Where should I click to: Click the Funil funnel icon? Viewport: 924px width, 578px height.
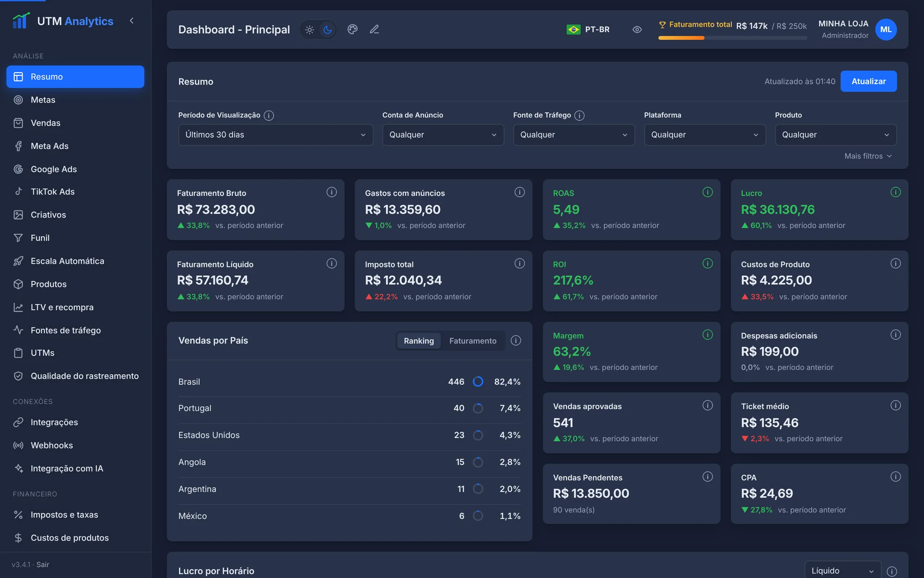click(x=18, y=238)
